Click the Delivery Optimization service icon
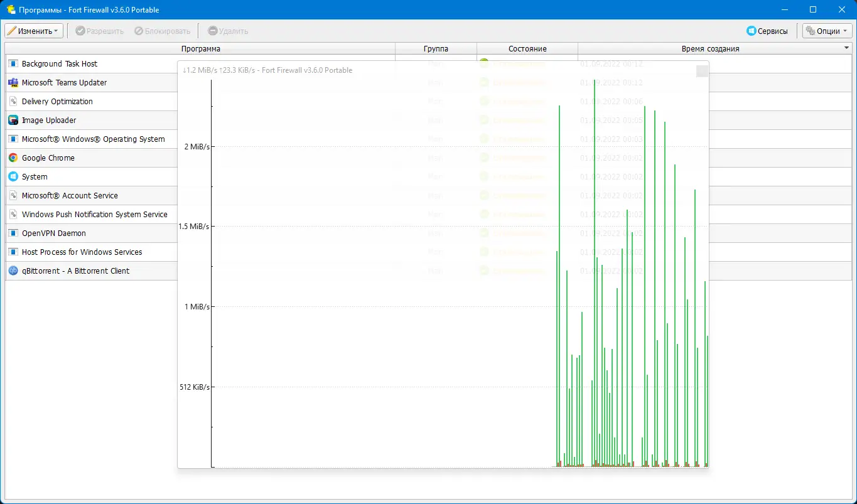This screenshot has width=857, height=504. [13, 101]
